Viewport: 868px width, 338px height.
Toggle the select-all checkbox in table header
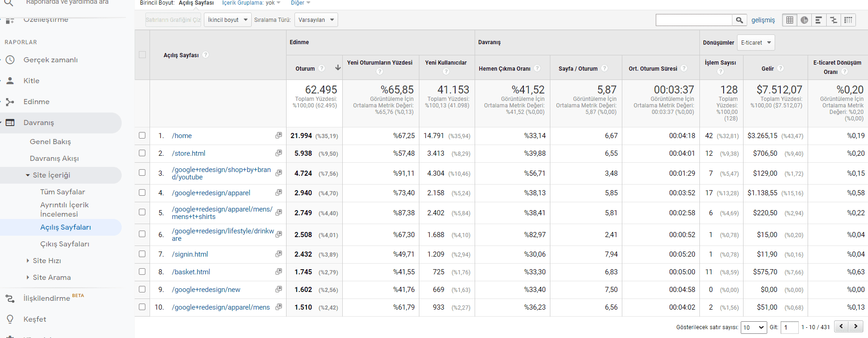pos(142,54)
